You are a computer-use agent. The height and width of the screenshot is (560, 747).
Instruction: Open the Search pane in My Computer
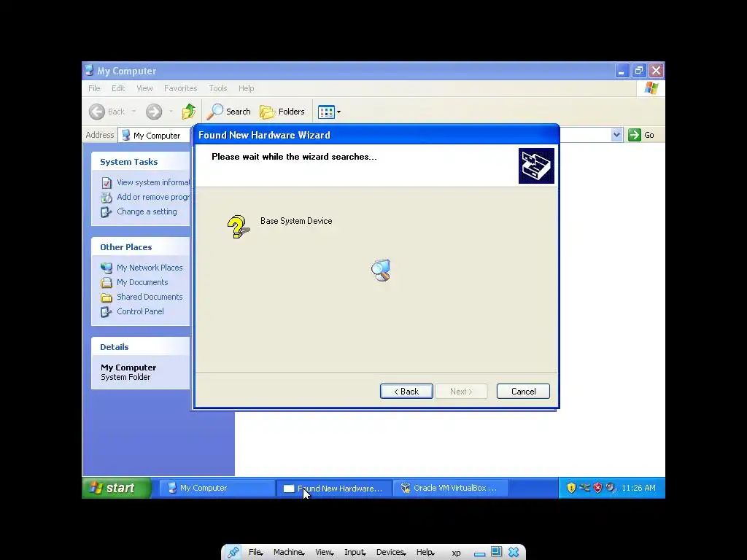(229, 112)
